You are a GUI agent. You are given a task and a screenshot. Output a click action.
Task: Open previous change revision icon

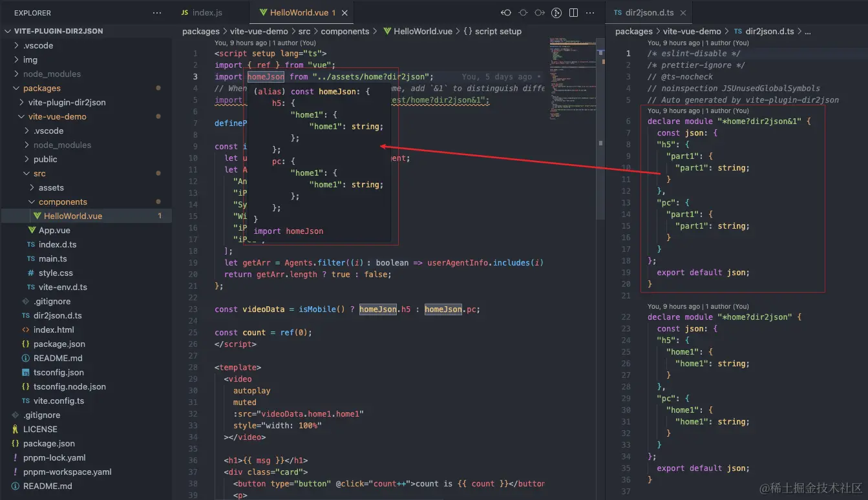click(x=506, y=12)
